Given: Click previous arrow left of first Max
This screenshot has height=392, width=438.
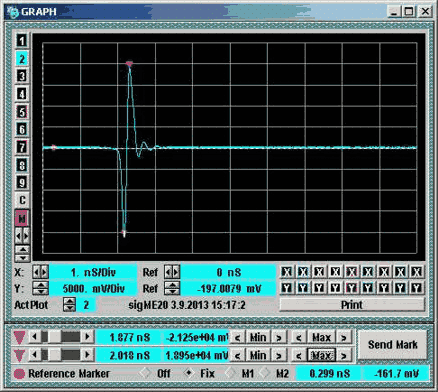Looking at the screenshot, I should click(x=299, y=338).
